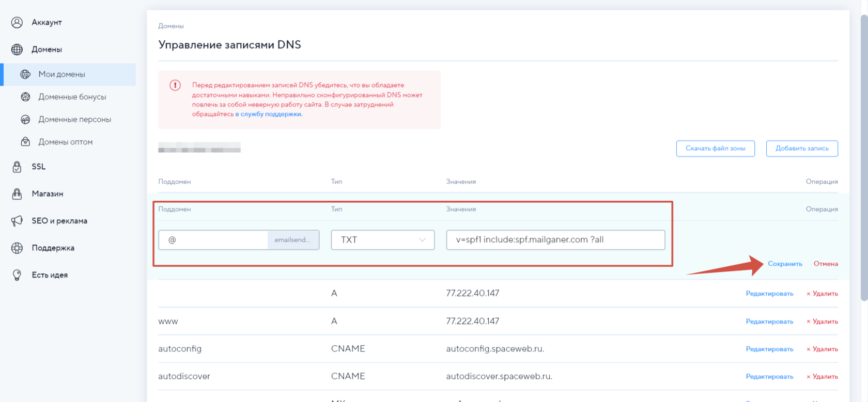Click the Domain bonuses icon
The height and width of the screenshot is (402, 868).
coord(25,97)
